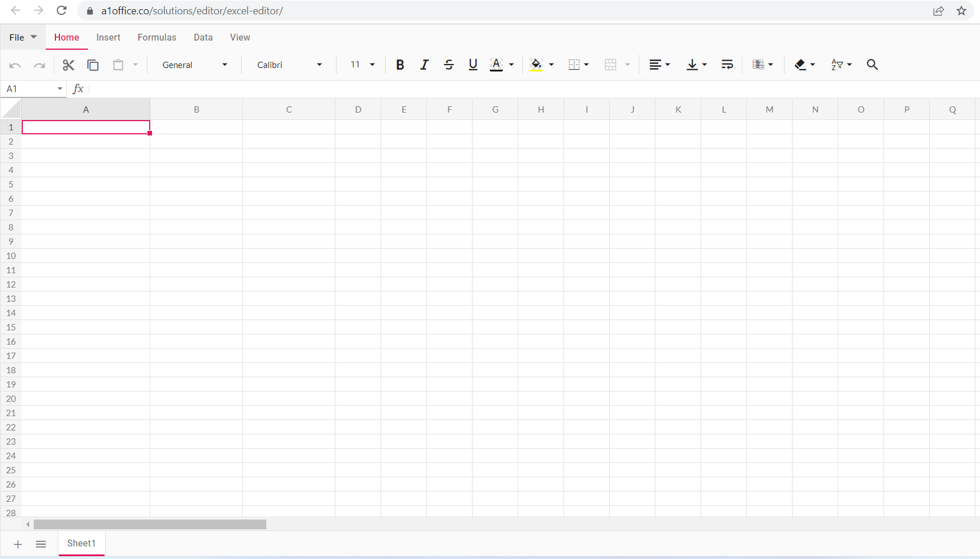Click the Copy icon
This screenshot has width=980, height=559.
[x=93, y=65]
